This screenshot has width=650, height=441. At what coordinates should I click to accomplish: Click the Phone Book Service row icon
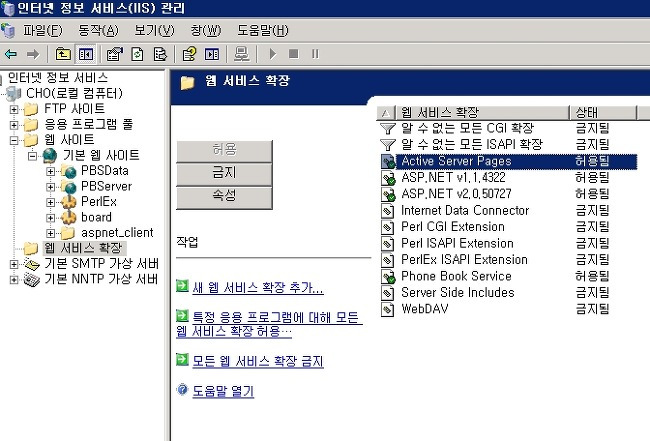[x=388, y=276]
